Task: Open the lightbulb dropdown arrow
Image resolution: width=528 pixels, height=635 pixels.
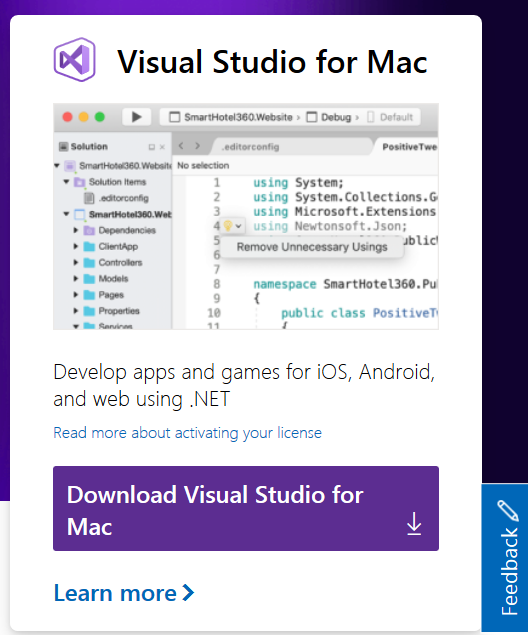Action: tap(238, 226)
